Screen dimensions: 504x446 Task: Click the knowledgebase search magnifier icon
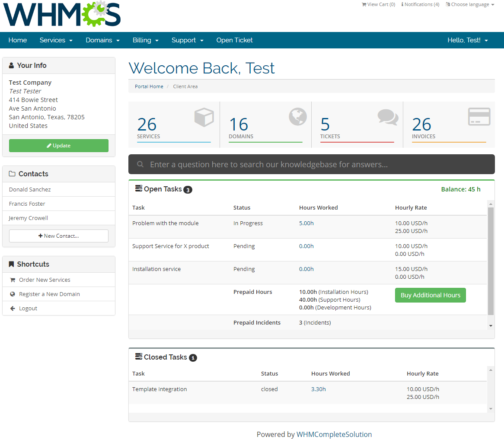(x=140, y=164)
